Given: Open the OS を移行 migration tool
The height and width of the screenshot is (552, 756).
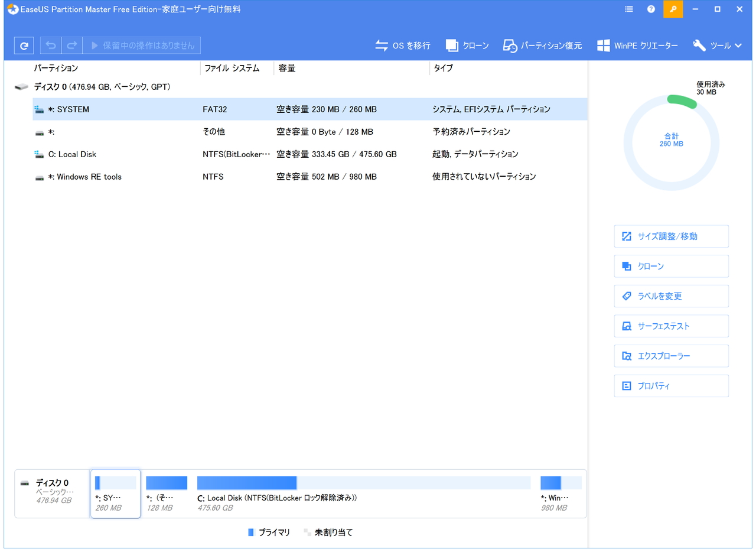Looking at the screenshot, I should (x=402, y=45).
